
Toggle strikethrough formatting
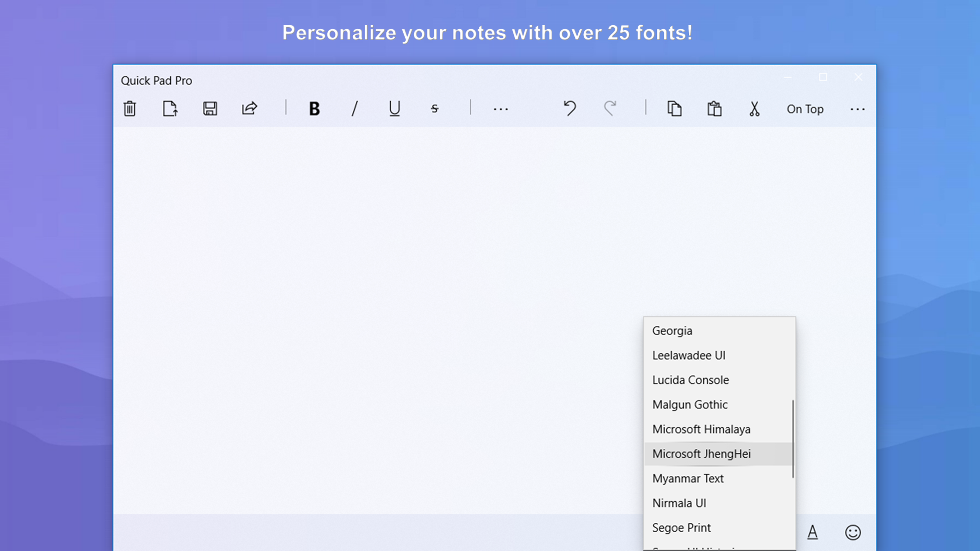434,109
